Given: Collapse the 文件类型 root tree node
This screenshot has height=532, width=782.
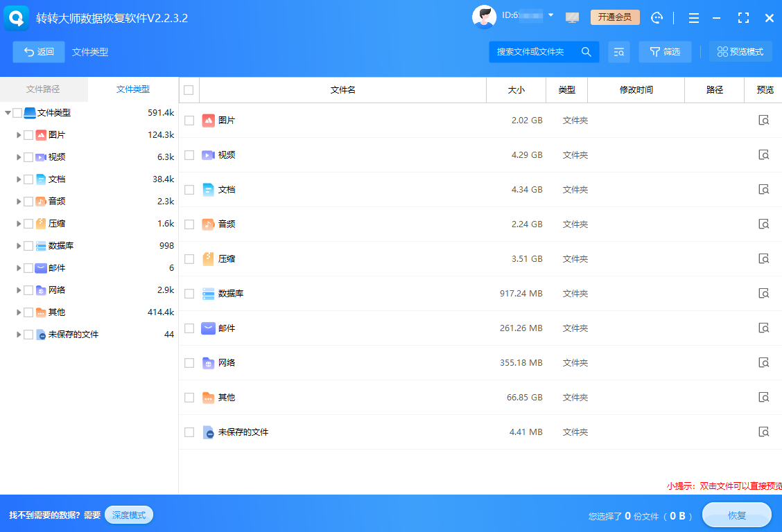Looking at the screenshot, I should [7, 112].
